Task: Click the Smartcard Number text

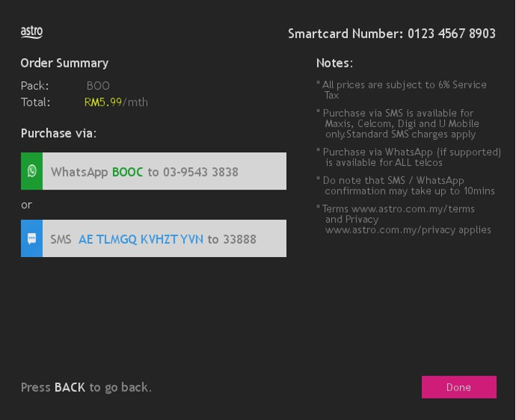Action: tap(392, 34)
